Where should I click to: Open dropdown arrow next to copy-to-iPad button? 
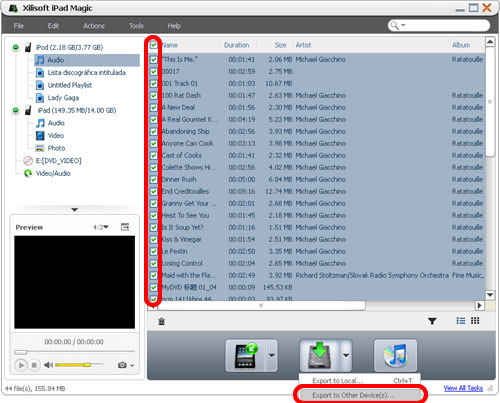click(272, 356)
